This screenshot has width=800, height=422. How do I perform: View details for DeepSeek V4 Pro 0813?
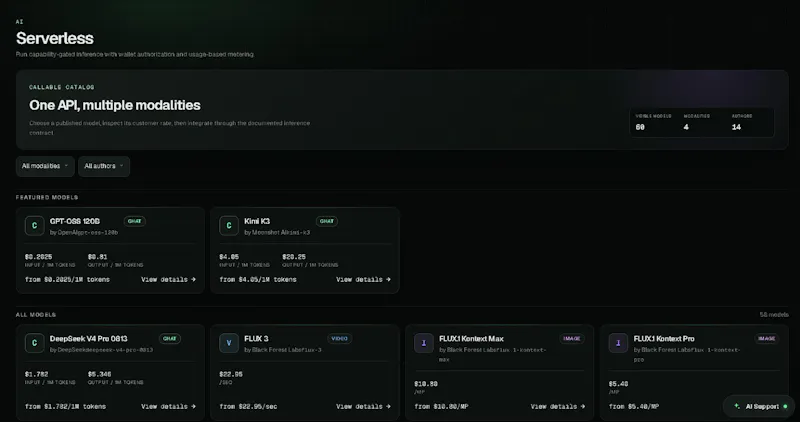point(168,407)
